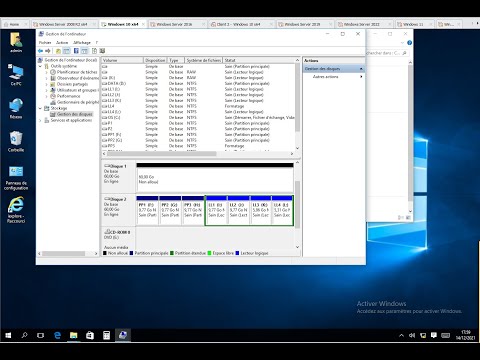Open the admin folder desktop icon
480x360 pixels.
coord(16,42)
